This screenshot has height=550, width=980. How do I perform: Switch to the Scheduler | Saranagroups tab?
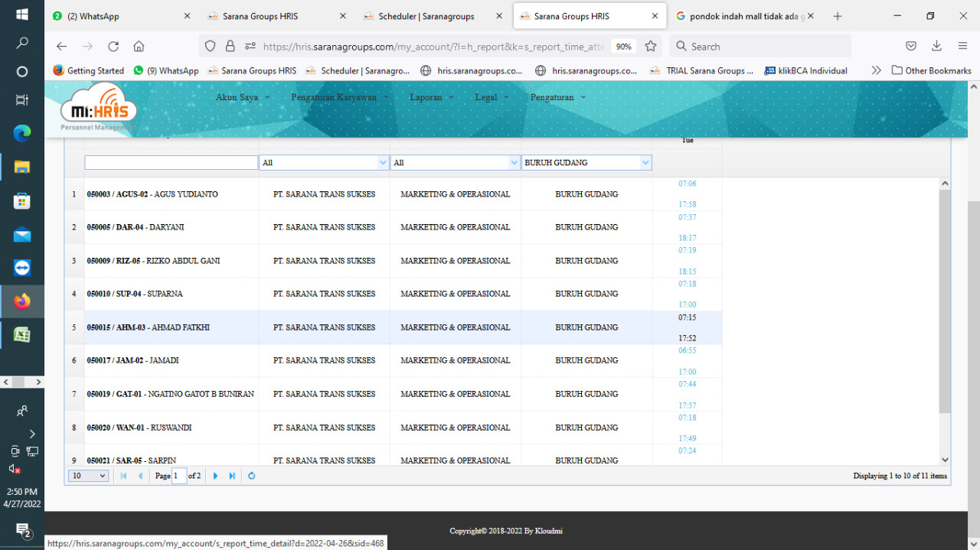tap(432, 16)
